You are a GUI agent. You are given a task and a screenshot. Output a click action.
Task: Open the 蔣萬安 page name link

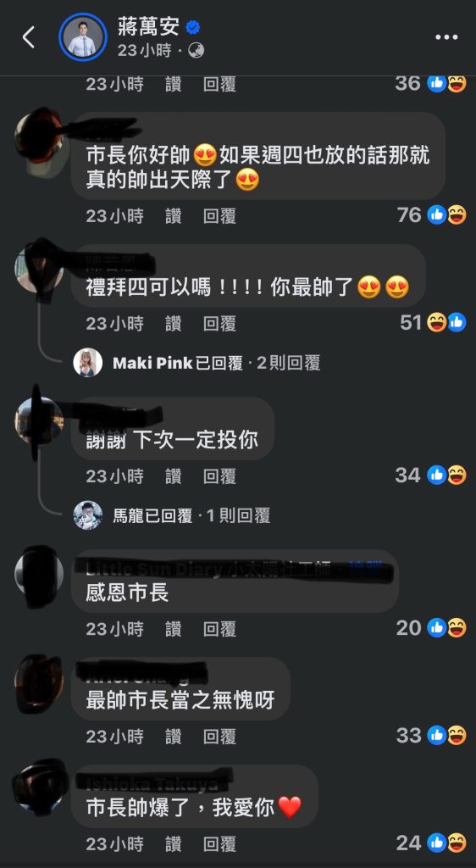pyautogui.click(x=148, y=26)
